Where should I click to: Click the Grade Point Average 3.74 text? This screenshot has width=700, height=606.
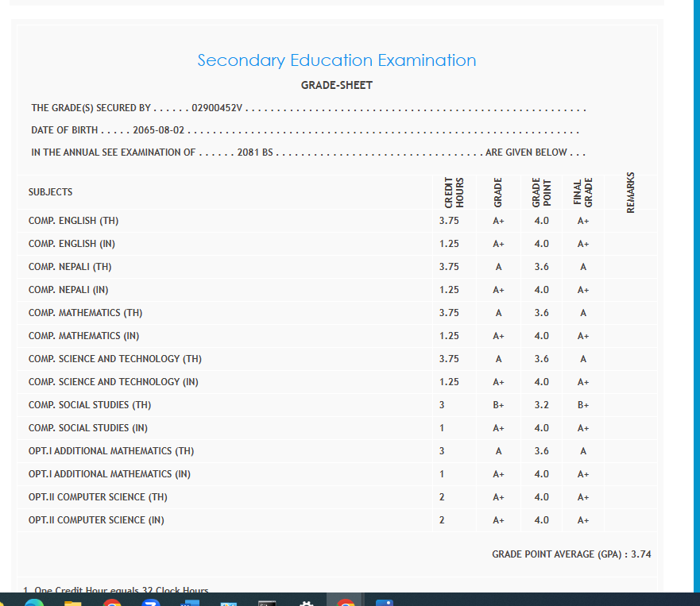[x=571, y=554]
